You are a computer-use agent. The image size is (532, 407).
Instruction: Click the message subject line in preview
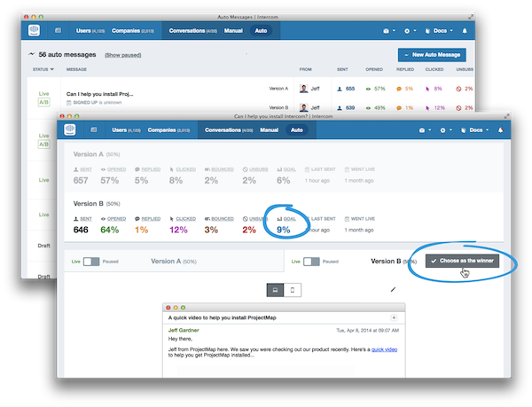223,317
